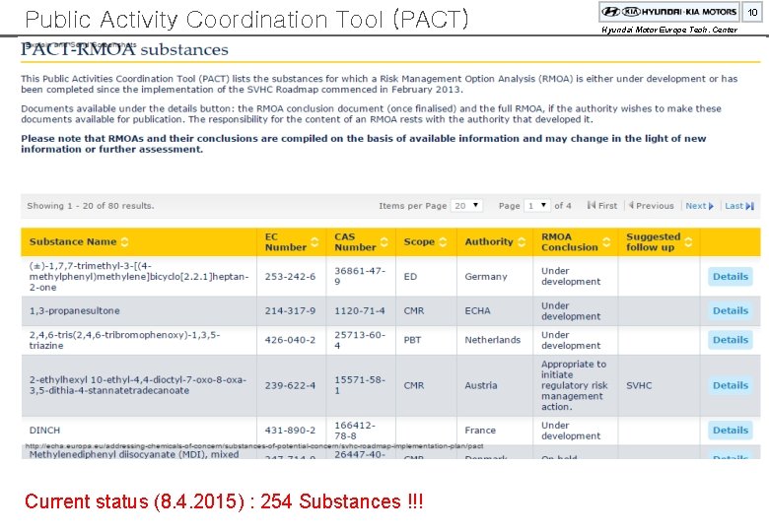
Task: Open Details for the Netherlands PBT substance
Action: 731,340
